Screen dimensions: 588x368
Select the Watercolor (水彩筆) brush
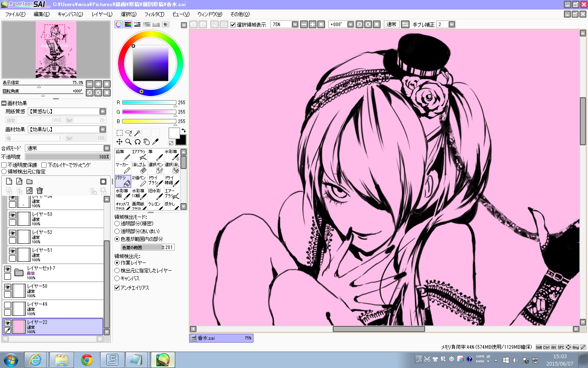(171, 155)
